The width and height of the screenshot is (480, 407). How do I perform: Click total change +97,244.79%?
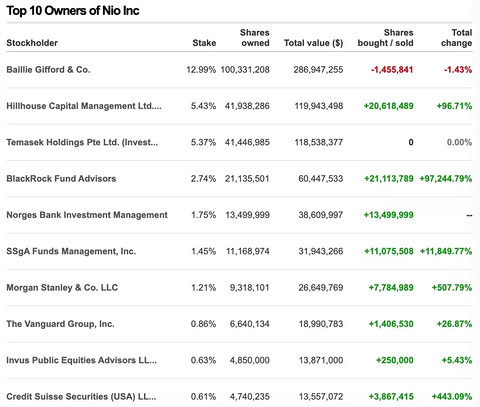point(446,179)
